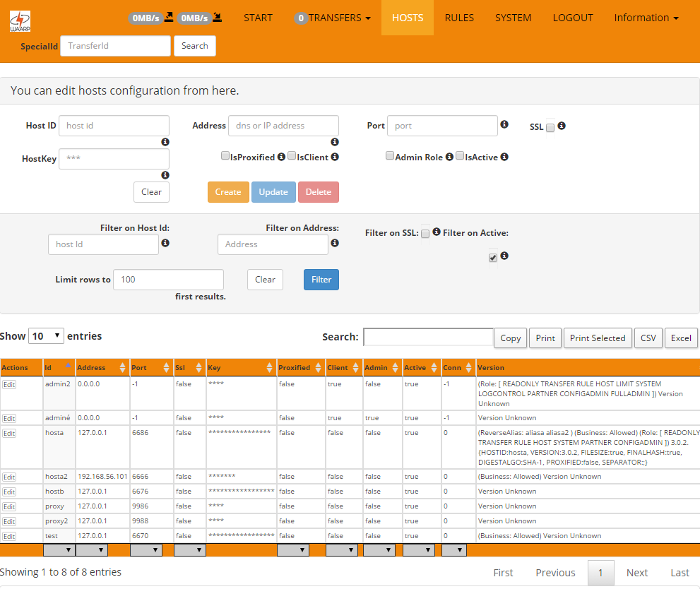
Task: Click the orange Create button
Action: [x=228, y=192]
